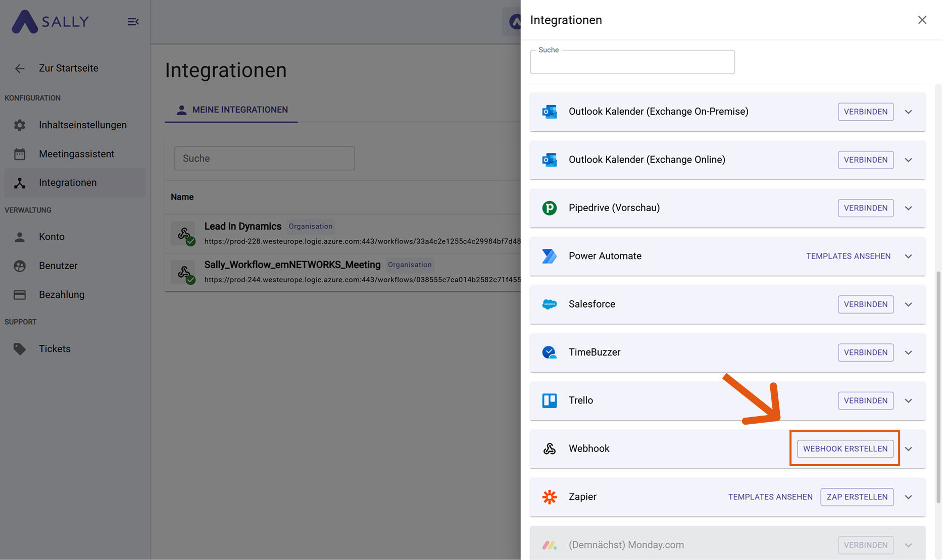Click the Monday.com logo icon
The image size is (942, 560).
coord(550,545)
